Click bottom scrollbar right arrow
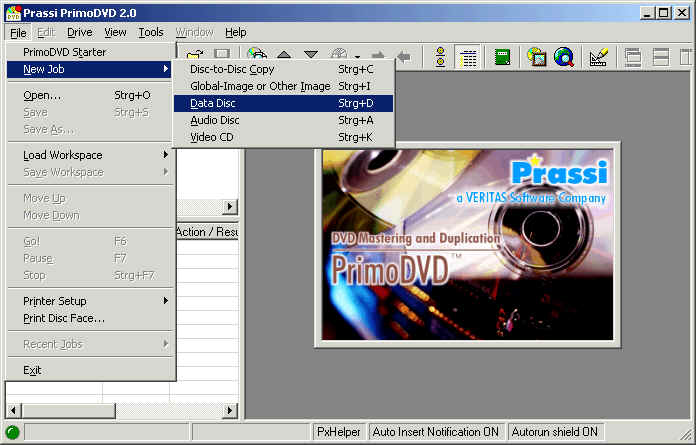This screenshot has height=445, width=696. (x=230, y=410)
